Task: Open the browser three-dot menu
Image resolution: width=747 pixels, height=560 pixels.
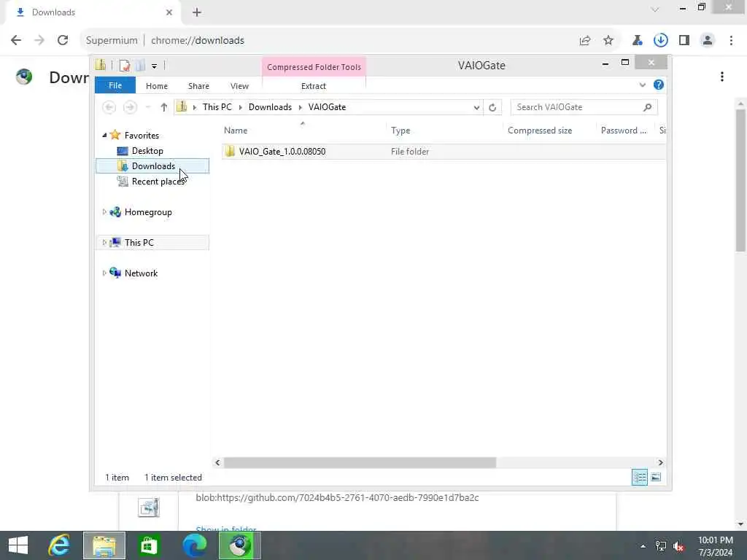Action: coord(731,41)
